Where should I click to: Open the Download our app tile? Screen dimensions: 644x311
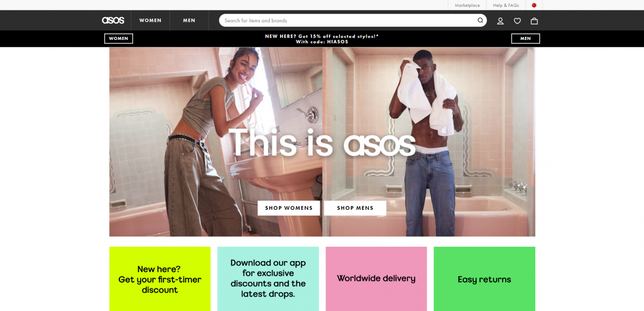[x=268, y=279]
